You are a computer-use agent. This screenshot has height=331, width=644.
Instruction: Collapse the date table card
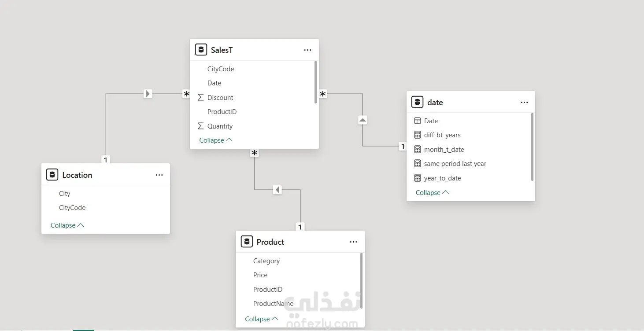pos(432,193)
